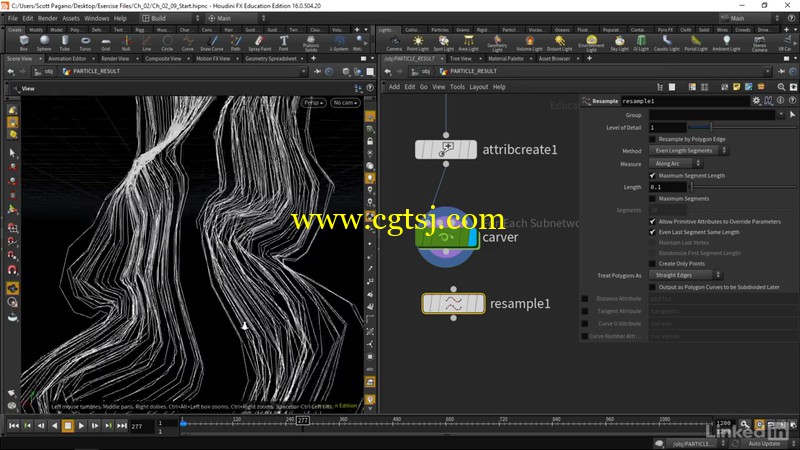Image resolution: width=800 pixels, height=450 pixels.
Task: Open the No cam camera dropdown
Action: tap(345, 103)
